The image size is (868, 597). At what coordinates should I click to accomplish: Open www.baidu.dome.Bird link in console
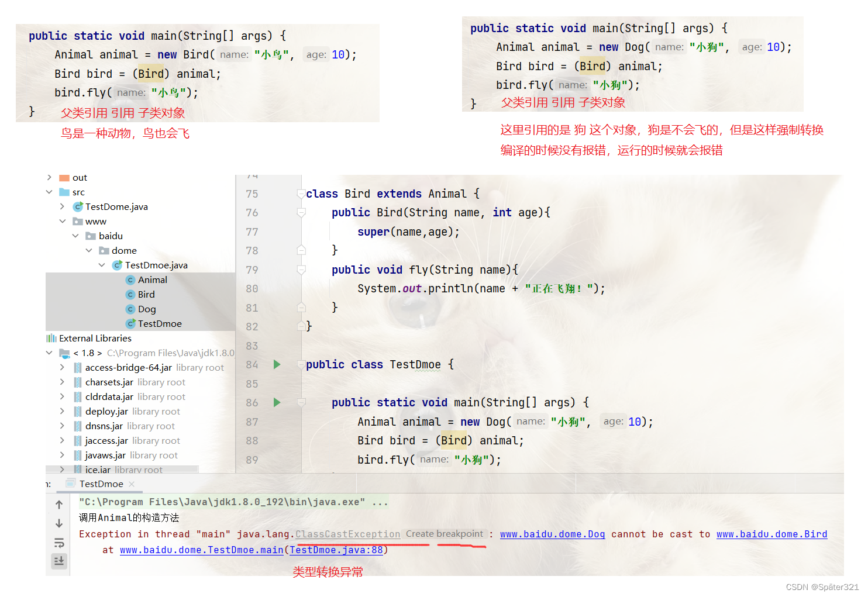(x=771, y=534)
